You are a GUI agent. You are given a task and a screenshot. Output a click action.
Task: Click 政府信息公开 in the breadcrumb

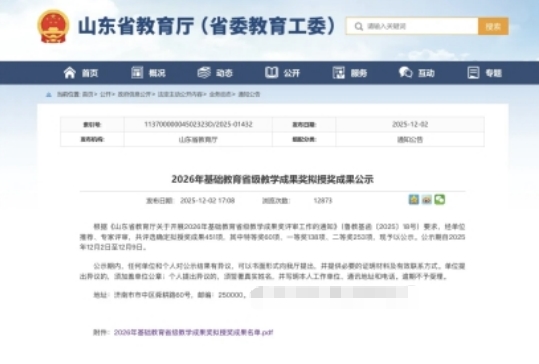point(134,94)
